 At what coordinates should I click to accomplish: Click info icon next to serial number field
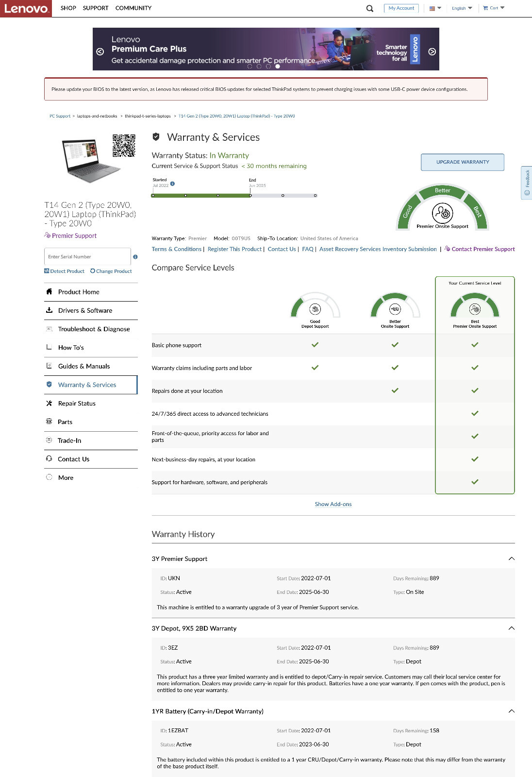(135, 257)
